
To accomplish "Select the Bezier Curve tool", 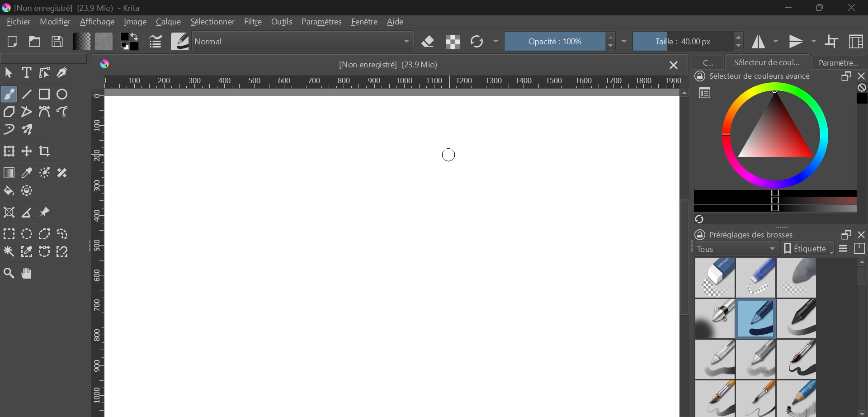I will point(44,112).
